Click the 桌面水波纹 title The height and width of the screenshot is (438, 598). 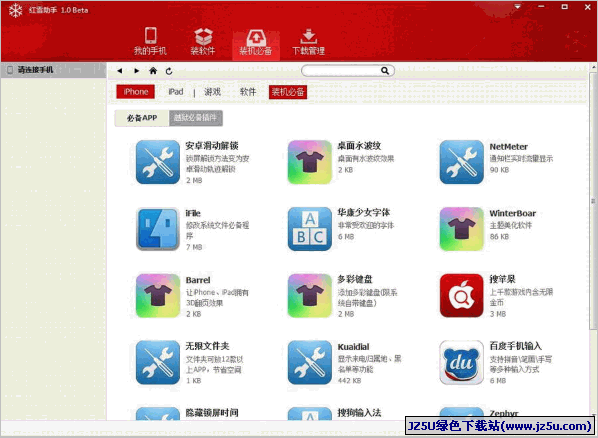pos(359,146)
